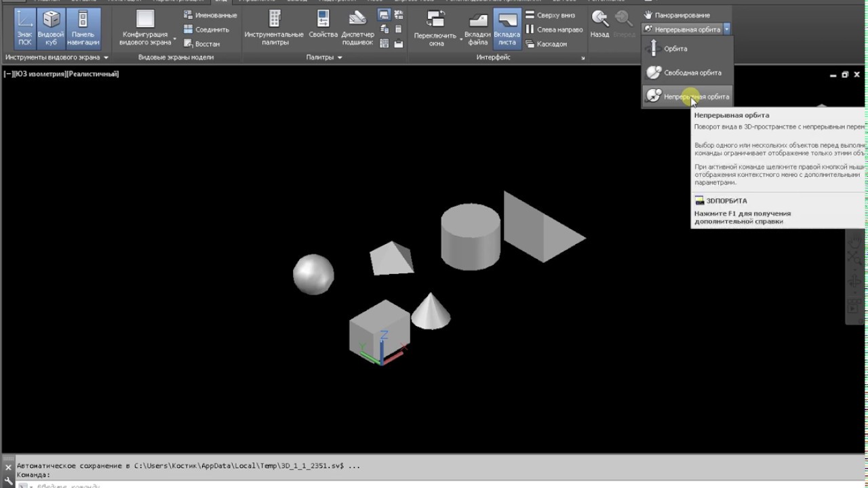Image resolution: width=868 pixels, height=488 pixels.
Task: Click the Видовые экраны модели panel title
Action: pyautogui.click(x=176, y=58)
